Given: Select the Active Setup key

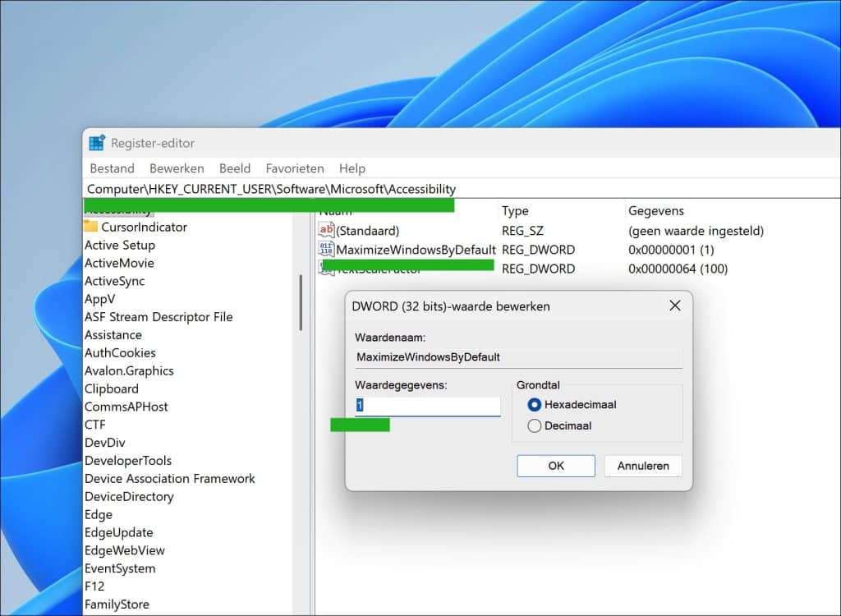Looking at the screenshot, I should (x=120, y=246).
